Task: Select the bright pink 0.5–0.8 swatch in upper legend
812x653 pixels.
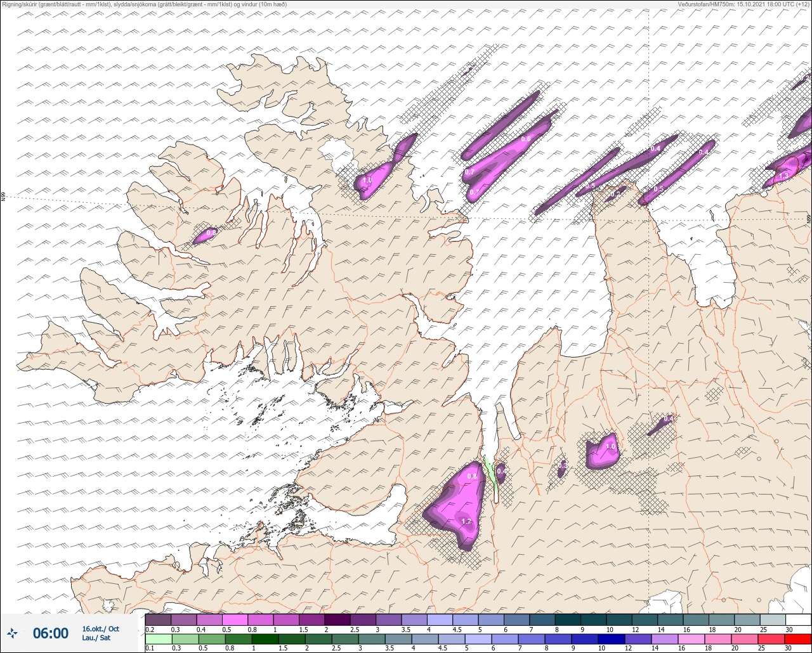Action: tap(235, 619)
